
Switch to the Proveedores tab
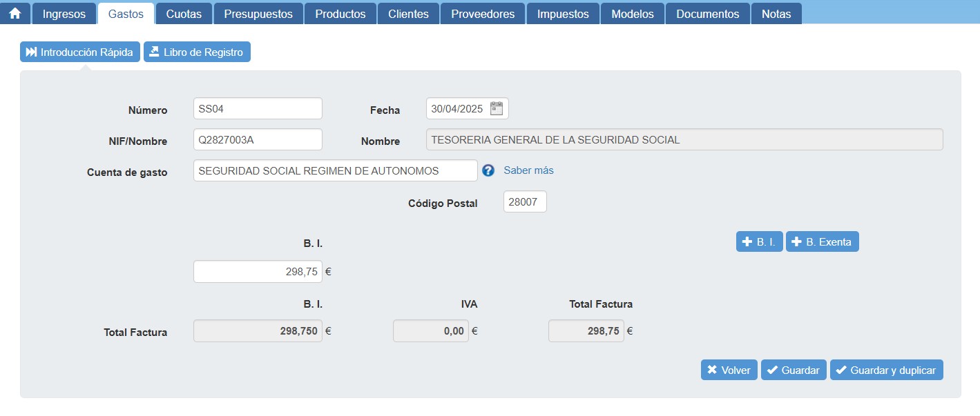(x=483, y=14)
